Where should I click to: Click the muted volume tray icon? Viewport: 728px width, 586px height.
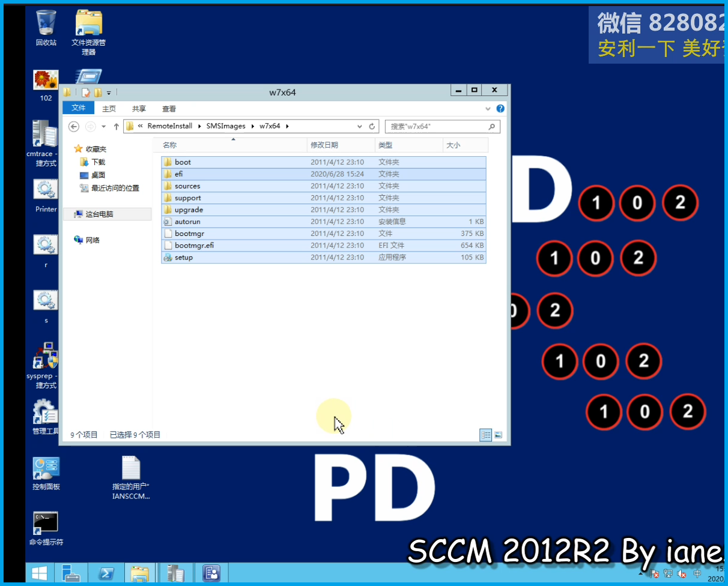point(682,574)
